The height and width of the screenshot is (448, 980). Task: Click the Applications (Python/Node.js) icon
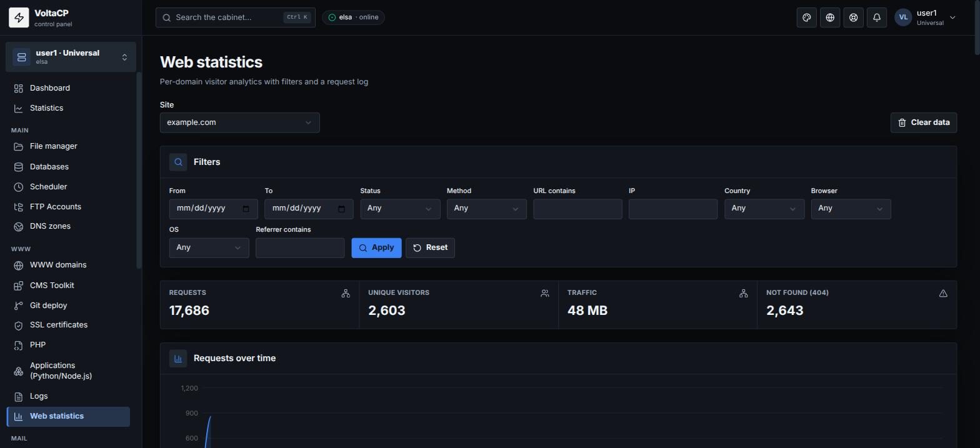click(19, 371)
